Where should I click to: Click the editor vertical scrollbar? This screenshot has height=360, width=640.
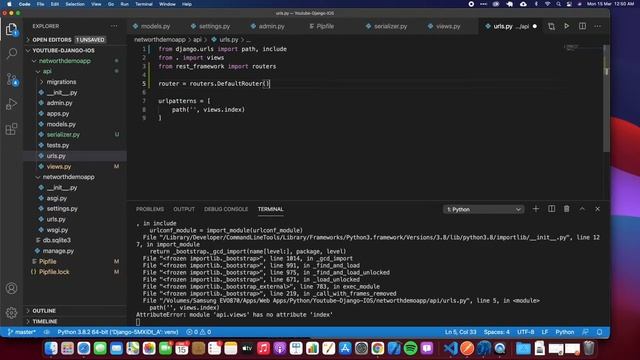(x=607, y=98)
